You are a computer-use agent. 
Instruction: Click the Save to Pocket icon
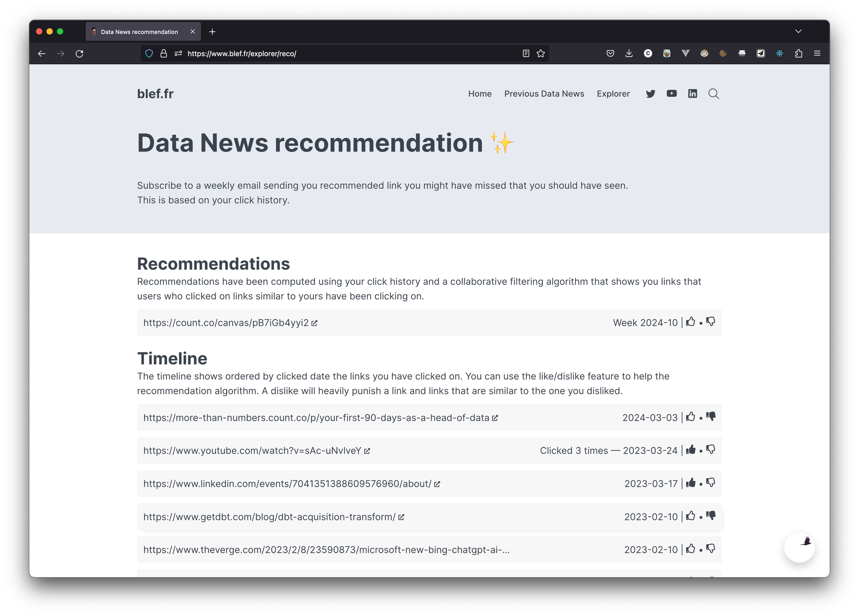(610, 54)
